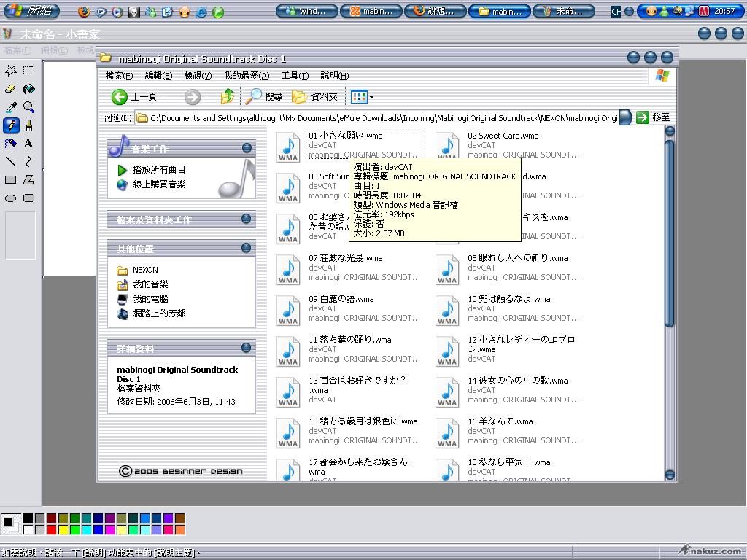Select file 02 Sweet Care.wma

point(508,145)
